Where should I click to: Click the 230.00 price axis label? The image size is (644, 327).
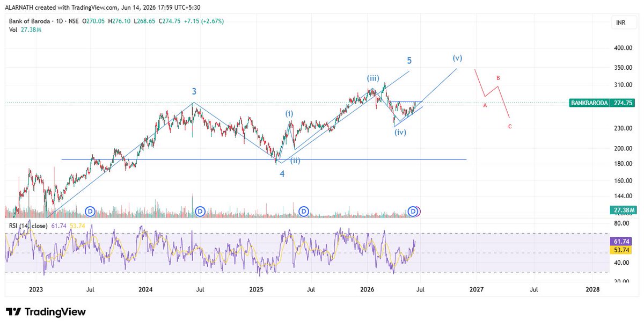pyautogui.click(x=623, y=128)
